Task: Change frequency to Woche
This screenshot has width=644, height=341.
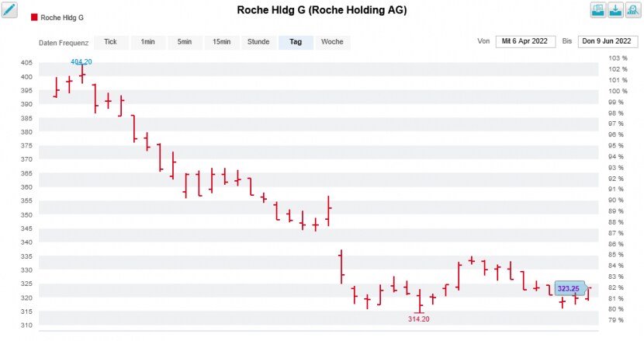Action: click(332, 42)
